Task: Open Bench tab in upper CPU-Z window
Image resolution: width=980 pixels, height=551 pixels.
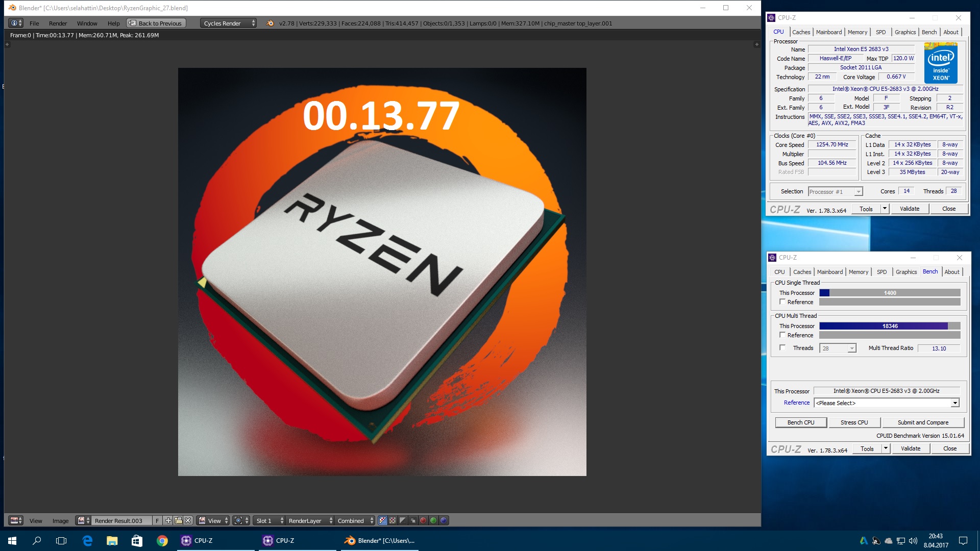Action: point(929,32)
